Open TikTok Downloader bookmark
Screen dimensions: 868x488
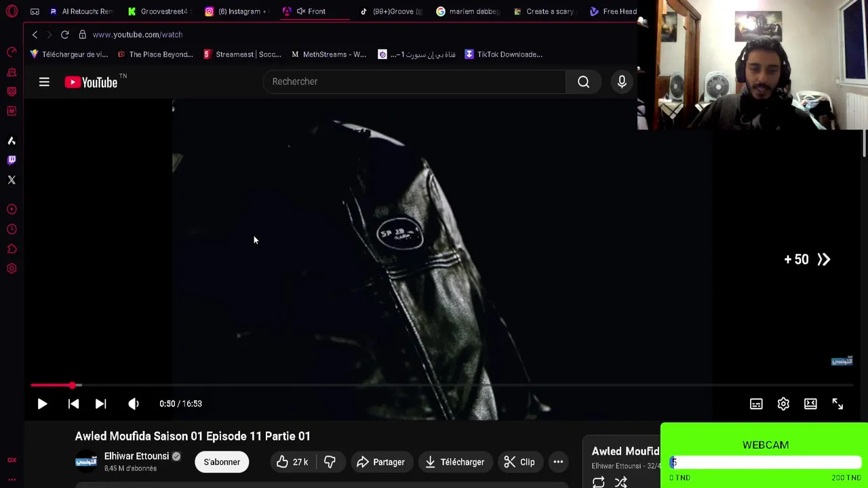click(x=503, y=54)
